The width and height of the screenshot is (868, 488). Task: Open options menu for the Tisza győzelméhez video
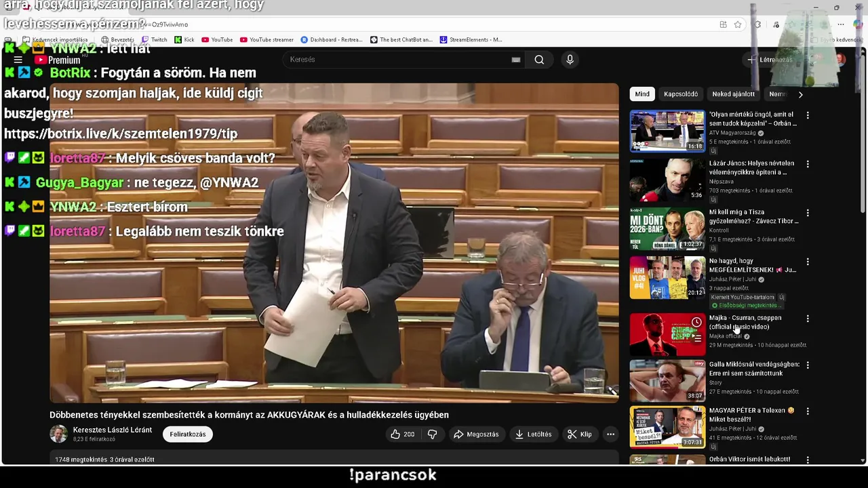pyautogui.click(x=807, y=213)
